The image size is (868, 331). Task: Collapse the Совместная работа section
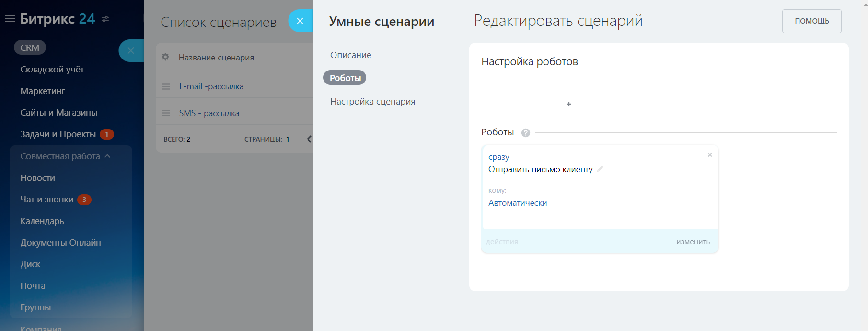coord(107,156)
